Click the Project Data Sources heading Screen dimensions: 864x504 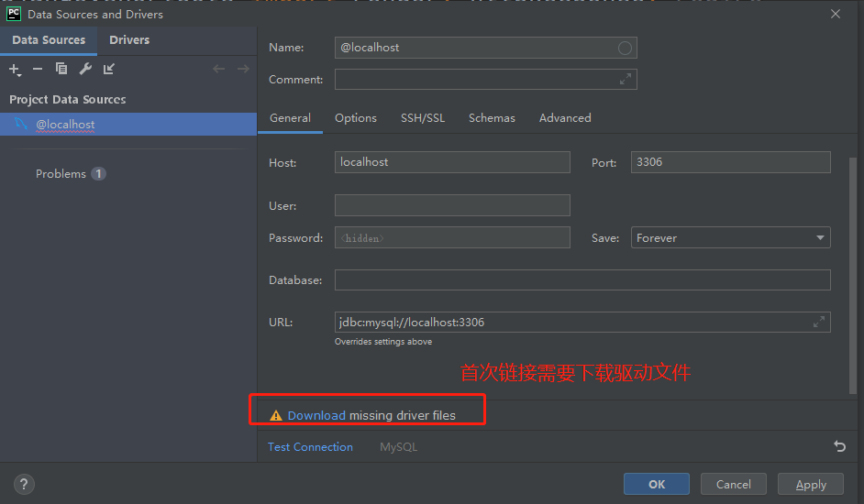pyautogui.click(x=67, y=100)
